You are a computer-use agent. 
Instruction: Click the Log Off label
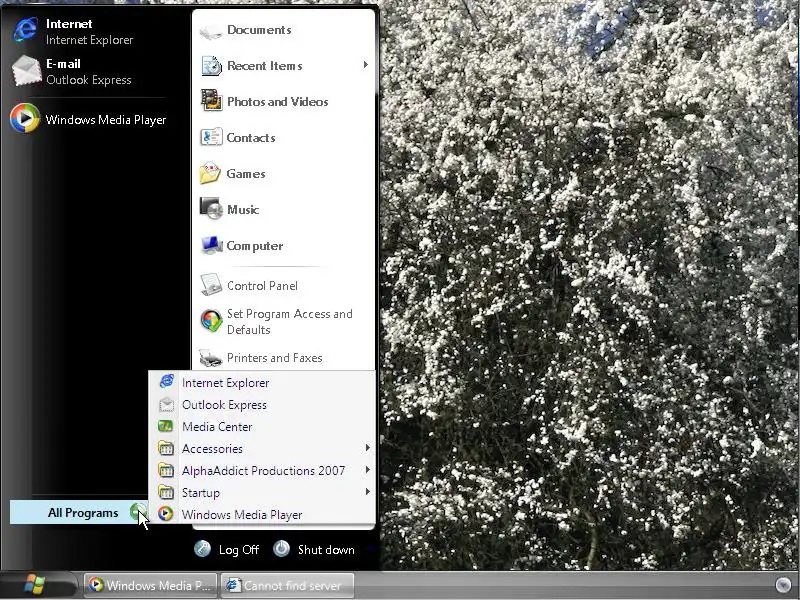click(239, 549)
